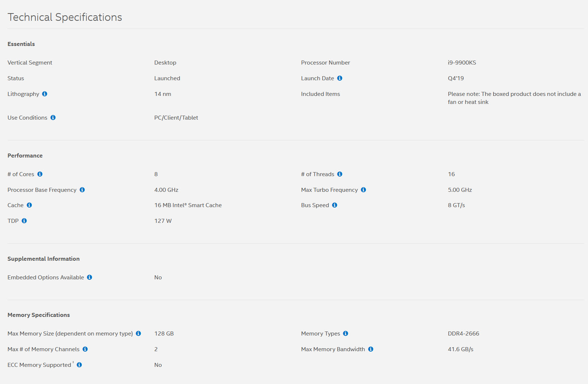Select the processor number i9-9900KS
Viewport: 588px width, 384px height.
point(462,62)
